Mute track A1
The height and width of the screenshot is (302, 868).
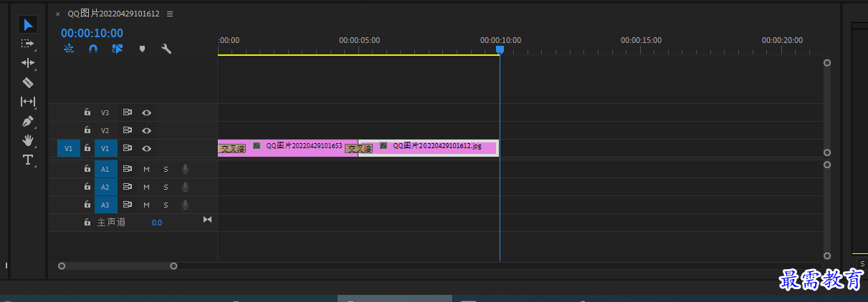[x=146, y=169]
